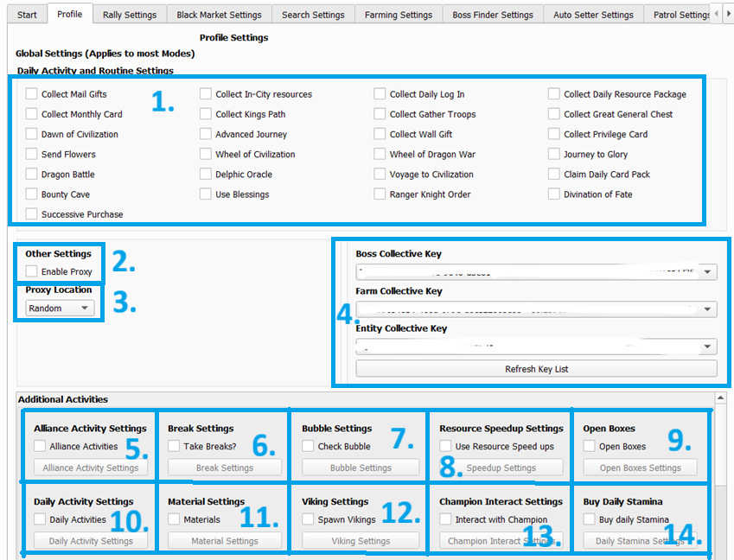Turn on Take Breaks checkbox
The height and width of the screenshot is (560, 734).
tap(174, 447)
